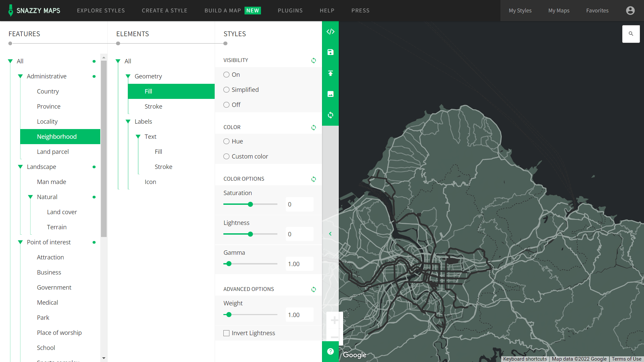Click the Snazzy Maps logo
644x362 pixels.
(34, 10)
